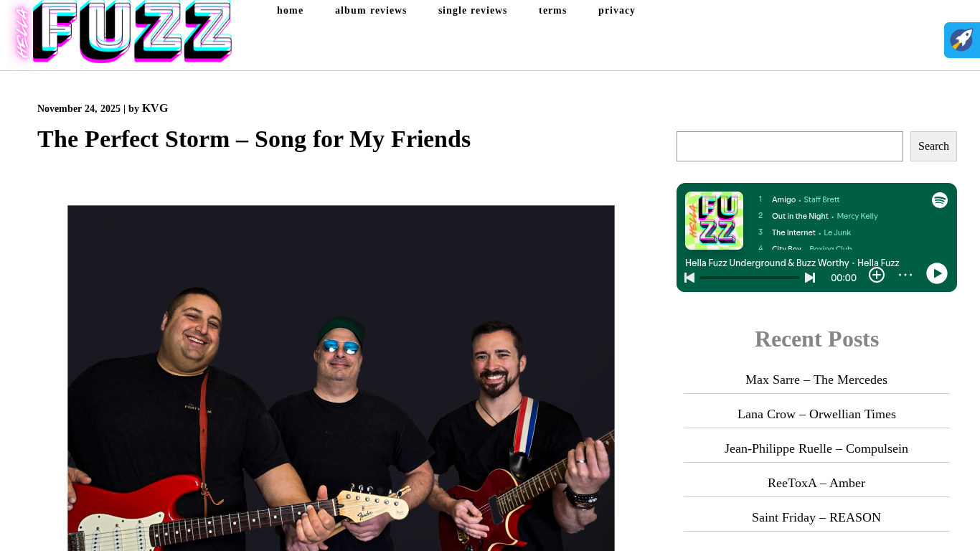This screenshot has width=980, height=551.
Task: Go to single reviews page
Action: pos(473,11)
